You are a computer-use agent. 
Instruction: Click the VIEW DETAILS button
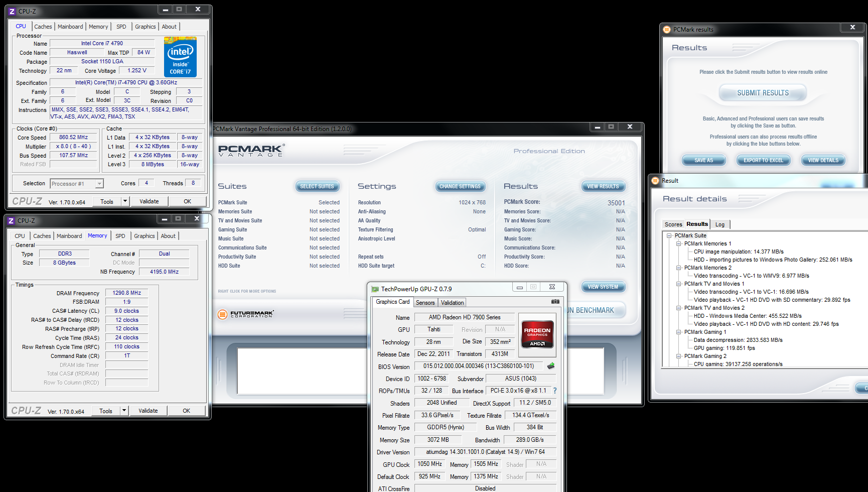(x=823, y=160)
